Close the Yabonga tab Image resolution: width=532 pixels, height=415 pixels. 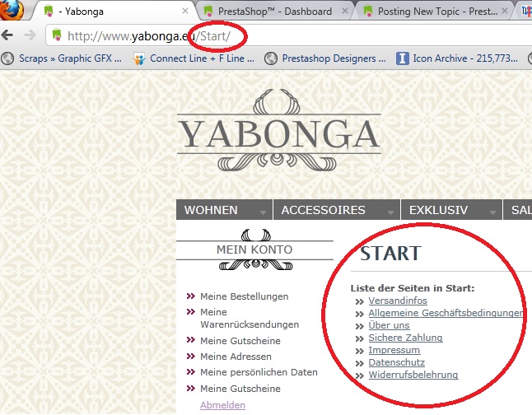point(185,11)
